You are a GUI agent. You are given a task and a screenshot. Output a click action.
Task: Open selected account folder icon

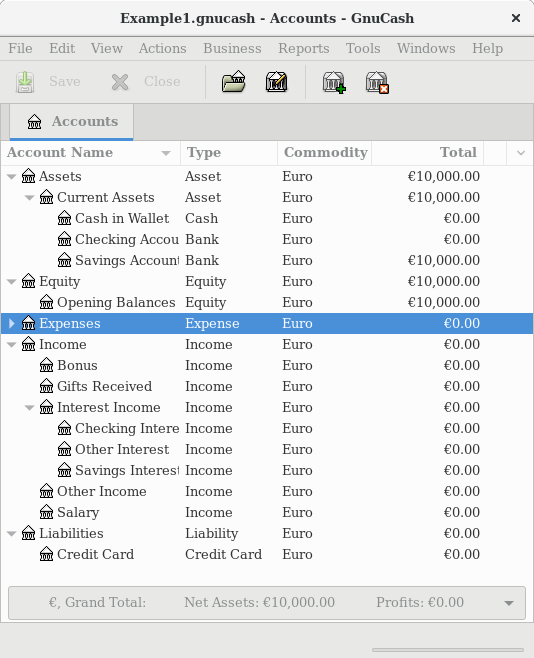click(234, 81)
